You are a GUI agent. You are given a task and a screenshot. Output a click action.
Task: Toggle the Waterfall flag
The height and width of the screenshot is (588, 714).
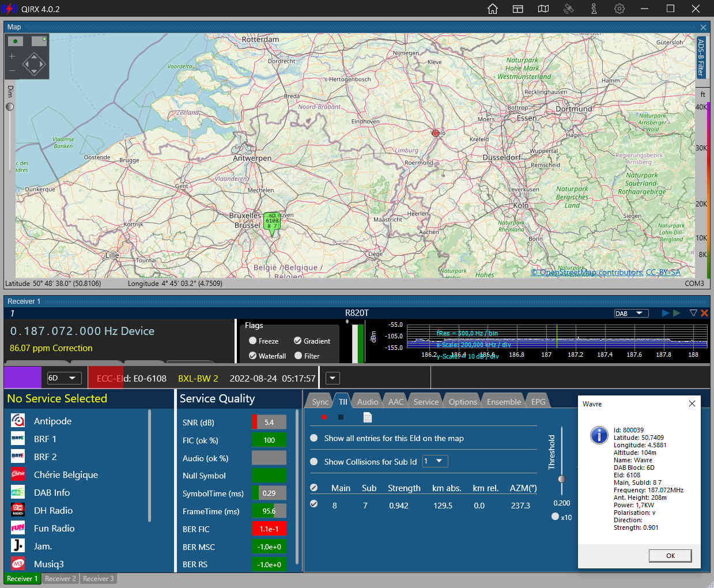click(x=252, y=356)
